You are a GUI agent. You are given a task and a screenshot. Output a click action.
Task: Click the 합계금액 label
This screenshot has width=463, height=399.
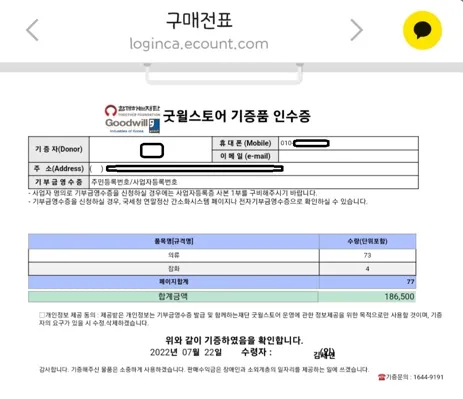pyautogui.click(x=173, y=296)
